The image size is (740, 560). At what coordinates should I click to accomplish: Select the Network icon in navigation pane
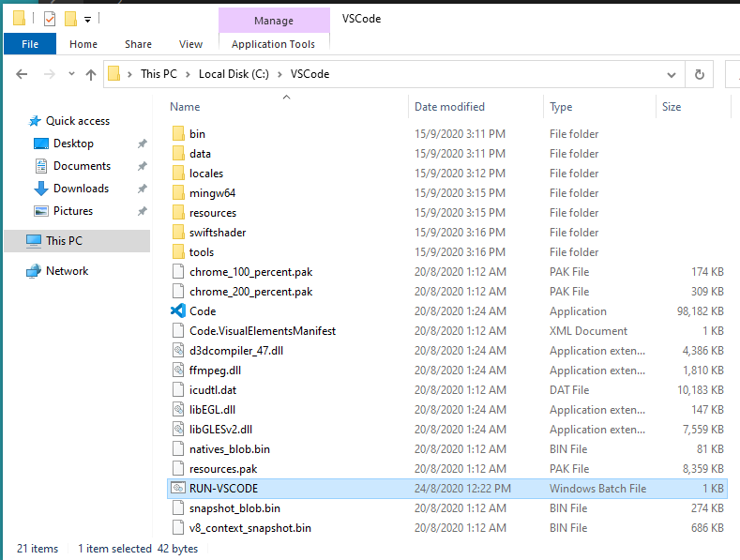pyautogui.click(x=34, y=271)
